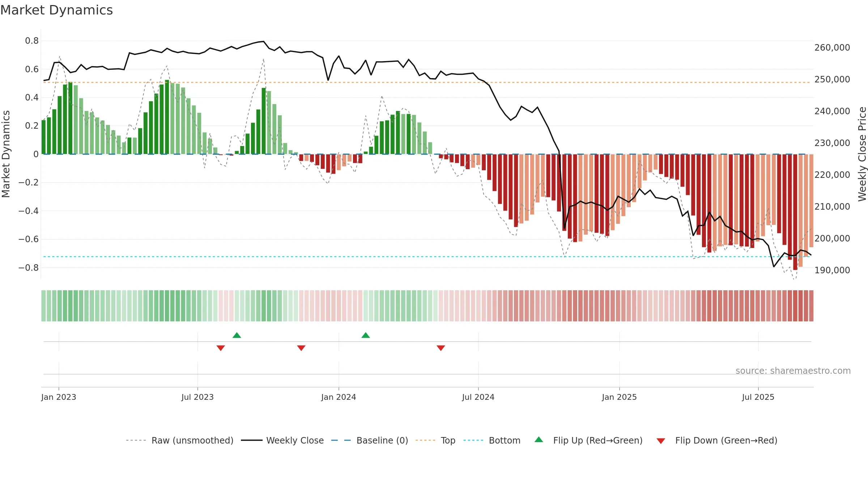This screenshot has height=488, width=868.
Task: Click the −0.2 left axis tick label
Action: [29, 182]
